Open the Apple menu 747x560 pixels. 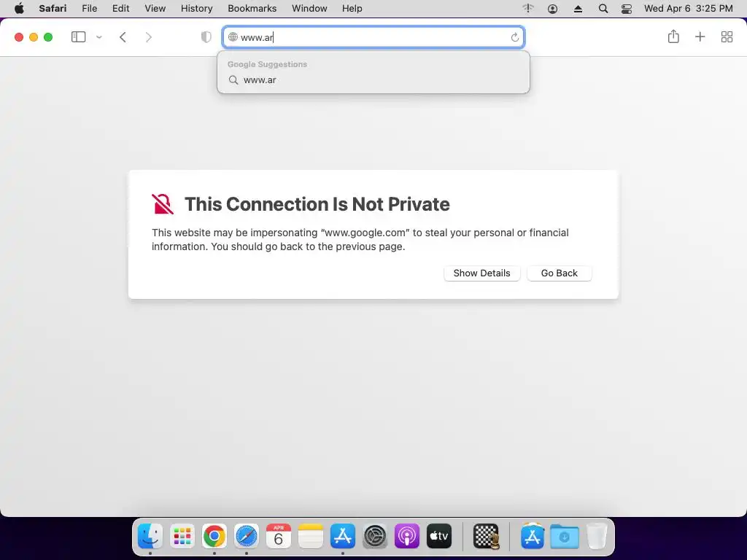(x=19, y=9)
